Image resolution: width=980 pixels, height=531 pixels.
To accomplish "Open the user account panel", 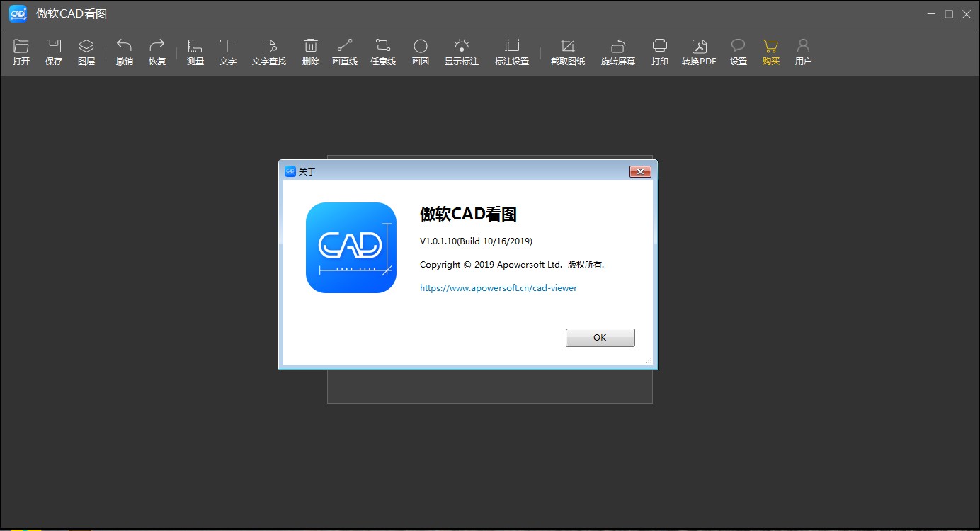I will point(803,52).
